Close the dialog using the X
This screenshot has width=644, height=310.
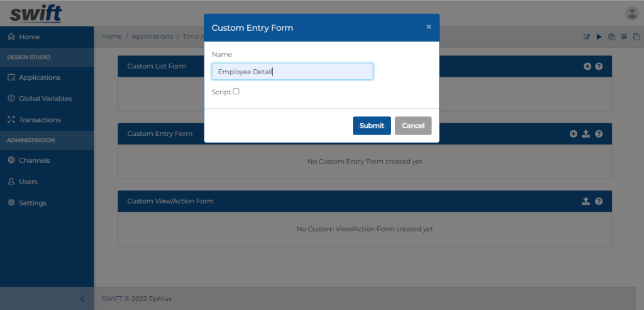tap(429, 27)
